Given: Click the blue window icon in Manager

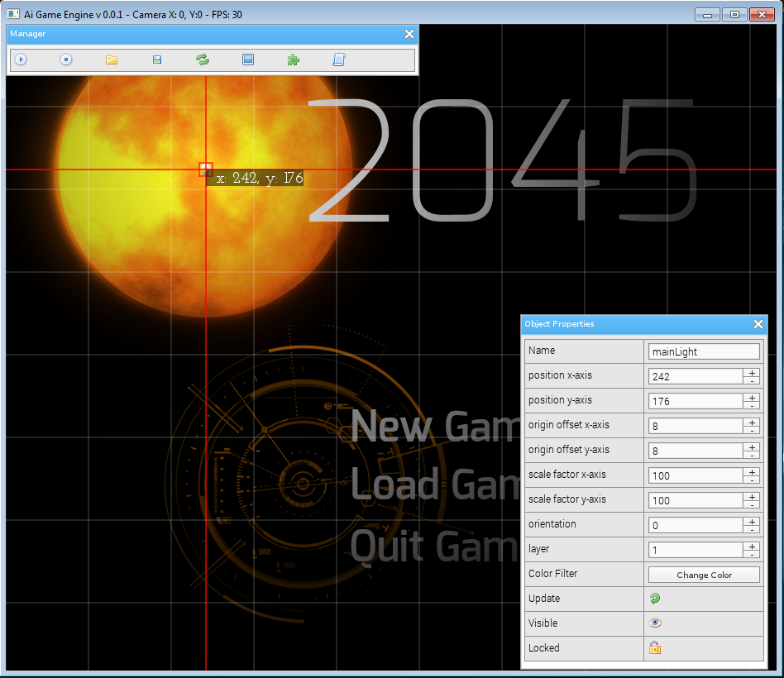Looking at the screenshot, I should 247,60.
